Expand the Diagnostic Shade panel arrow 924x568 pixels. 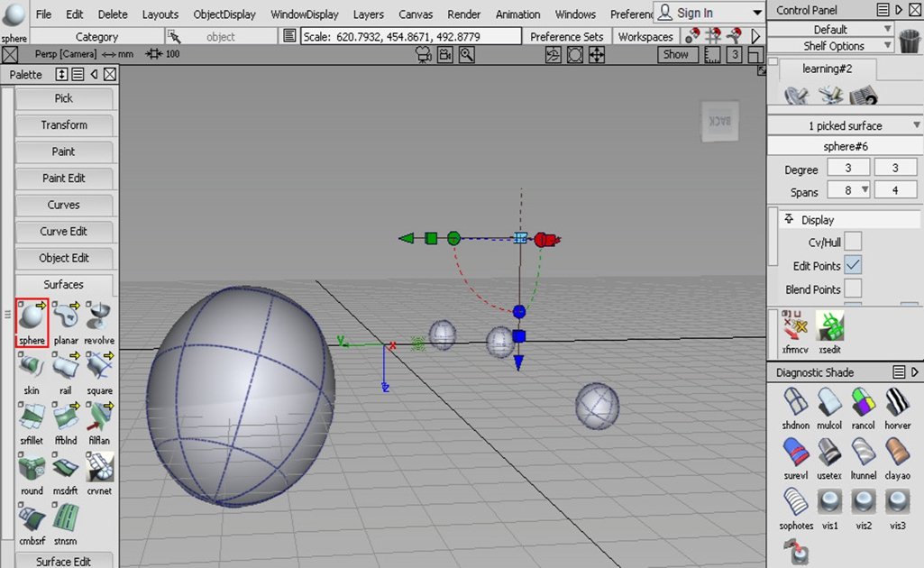pyautogui.click(x=915, y=371)
